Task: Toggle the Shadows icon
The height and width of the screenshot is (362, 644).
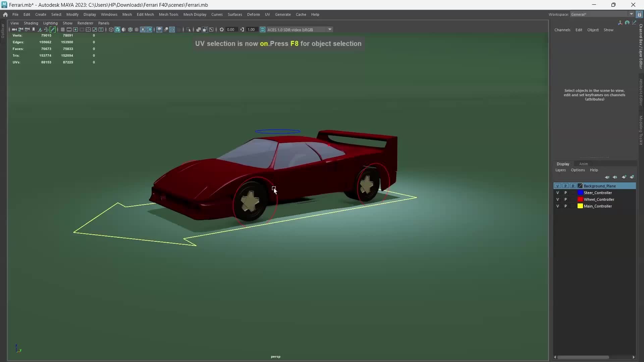Action: tap(149, 29)
